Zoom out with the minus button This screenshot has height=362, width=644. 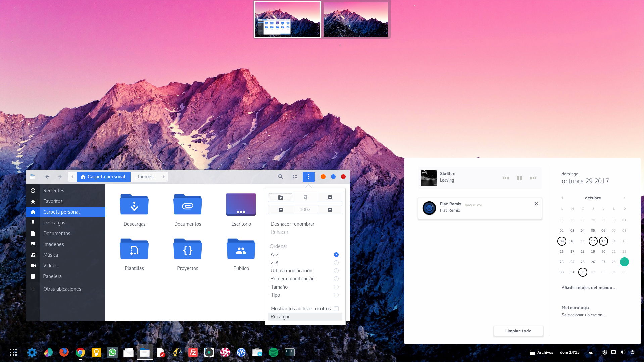(x=281, y=210)
